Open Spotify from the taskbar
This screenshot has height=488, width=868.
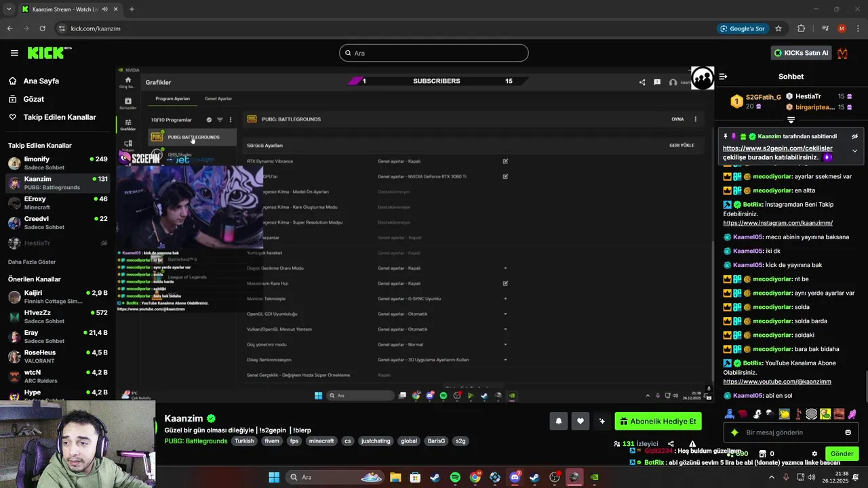pos(455,477)
